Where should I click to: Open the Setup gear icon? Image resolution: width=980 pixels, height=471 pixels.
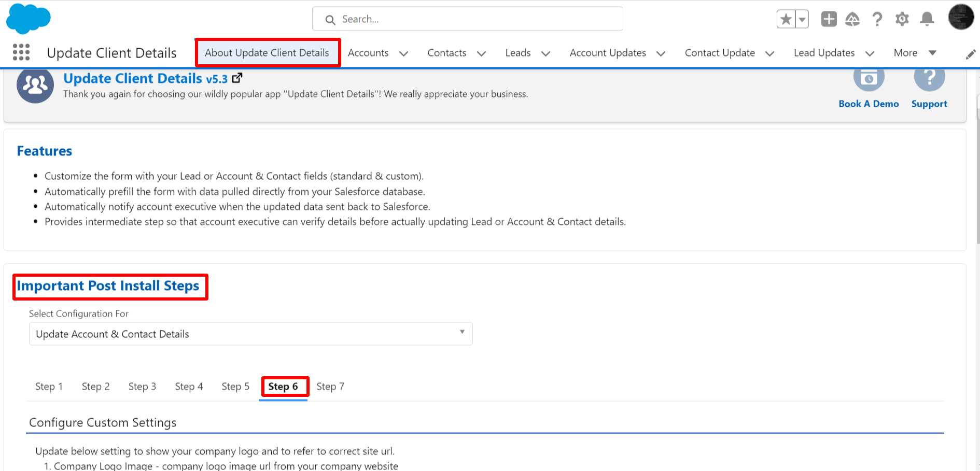[x=902, y=20]
